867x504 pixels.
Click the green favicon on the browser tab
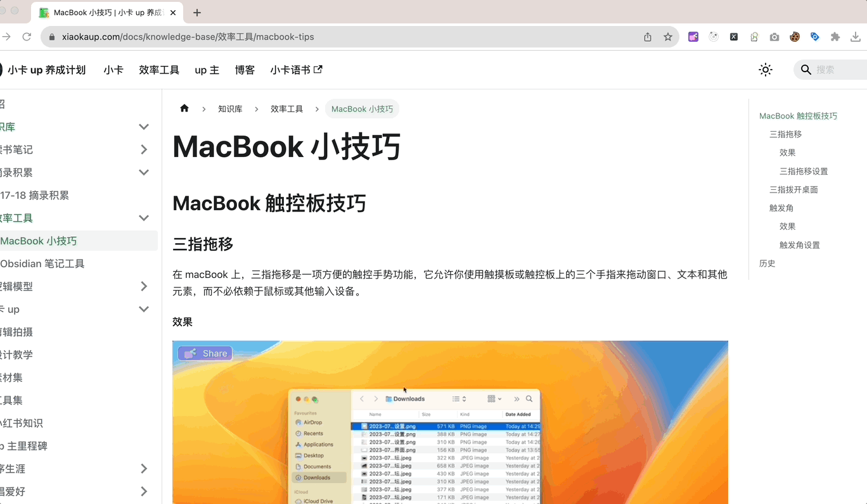coord(44,13)
